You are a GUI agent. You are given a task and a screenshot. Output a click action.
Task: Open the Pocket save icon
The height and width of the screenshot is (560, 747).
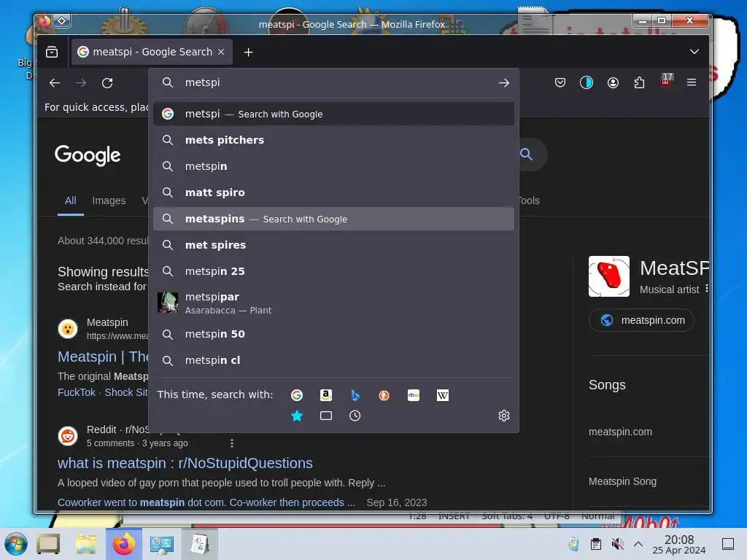tap(560, 83)
